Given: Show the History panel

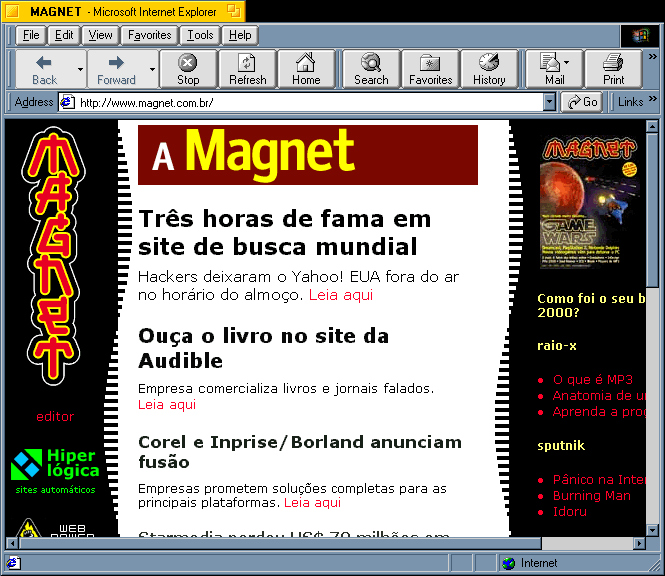Looking at the screenshot, I should coord(489,69).
